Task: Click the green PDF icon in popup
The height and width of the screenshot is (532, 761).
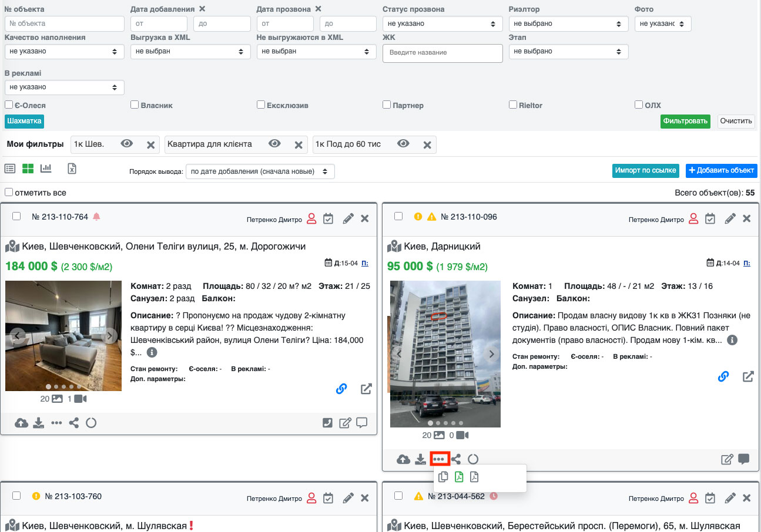Action: [x=459, y=477]
